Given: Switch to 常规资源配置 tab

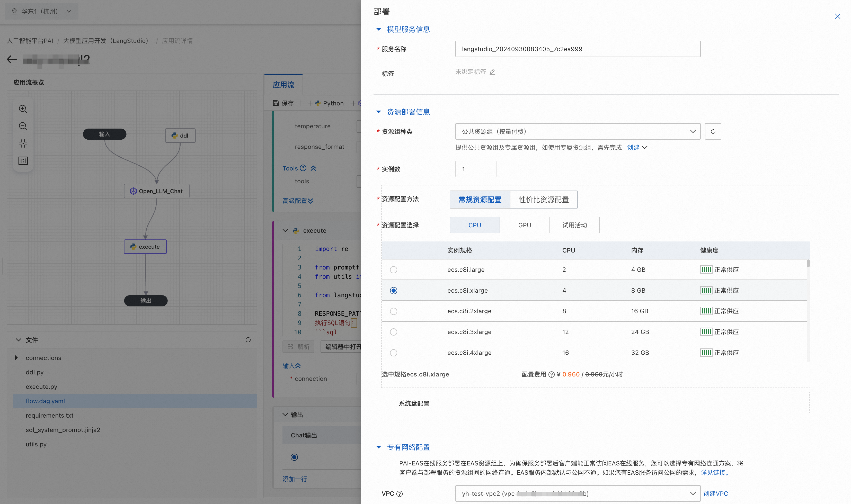Looking at the screenshot, I should 480,200.
